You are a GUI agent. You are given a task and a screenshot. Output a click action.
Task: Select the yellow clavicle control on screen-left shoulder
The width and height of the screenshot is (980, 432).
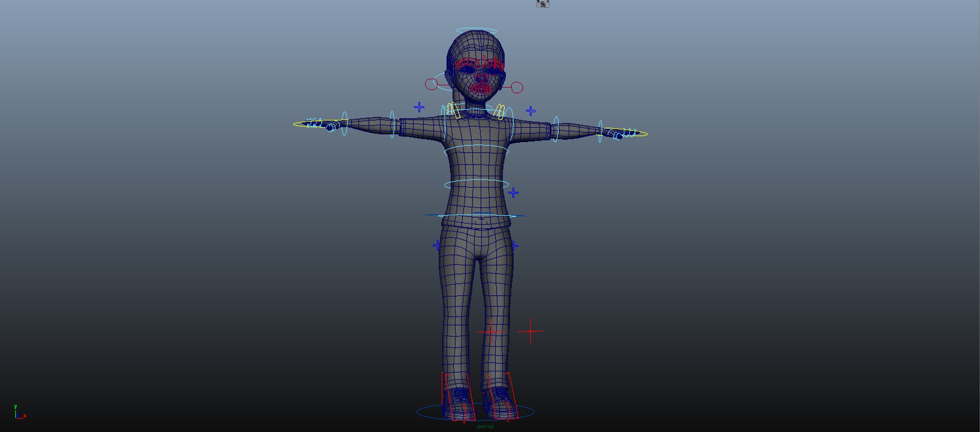tap(454, 110)
